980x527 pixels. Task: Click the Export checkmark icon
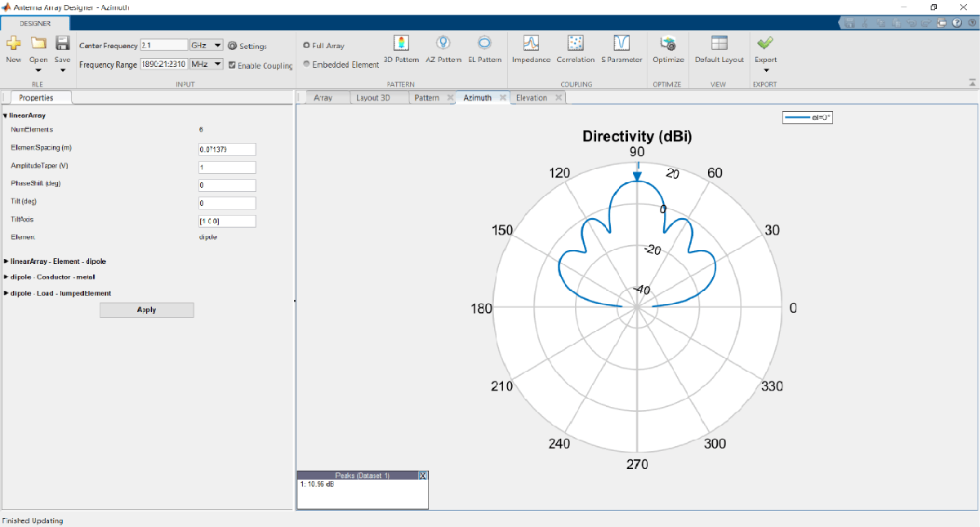tap(765, 43)
